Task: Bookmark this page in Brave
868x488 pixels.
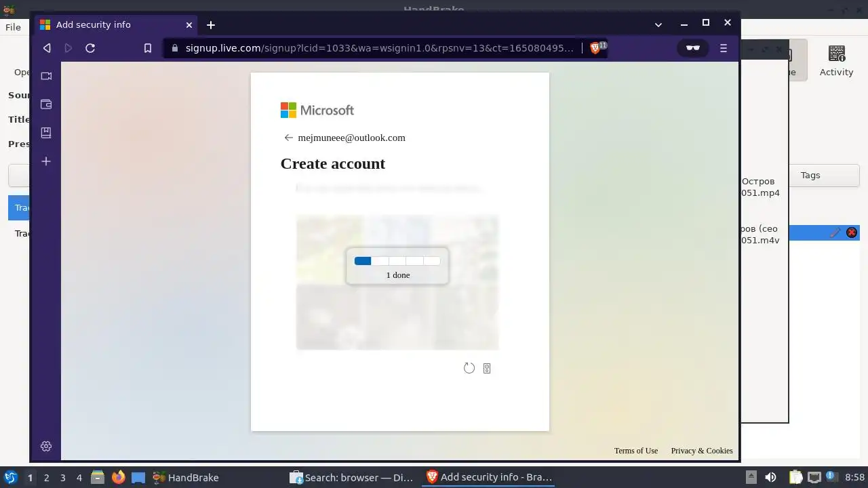Action: pos(148,48)
